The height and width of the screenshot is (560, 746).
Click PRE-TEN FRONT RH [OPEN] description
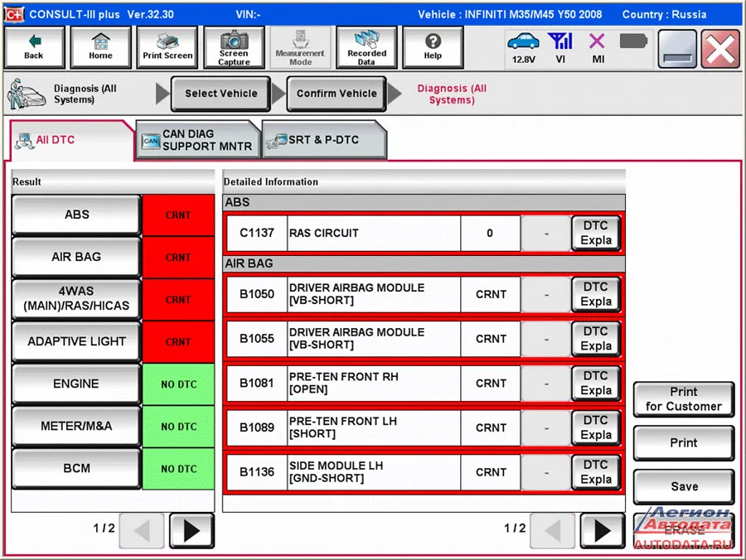click(374, 384)
